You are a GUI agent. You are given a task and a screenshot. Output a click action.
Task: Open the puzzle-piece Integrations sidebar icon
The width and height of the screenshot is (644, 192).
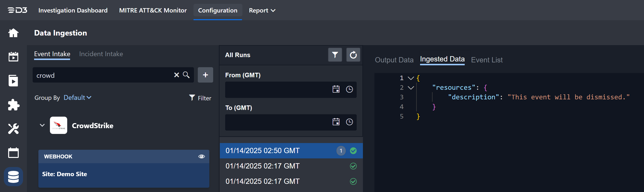tap(13, 105)
